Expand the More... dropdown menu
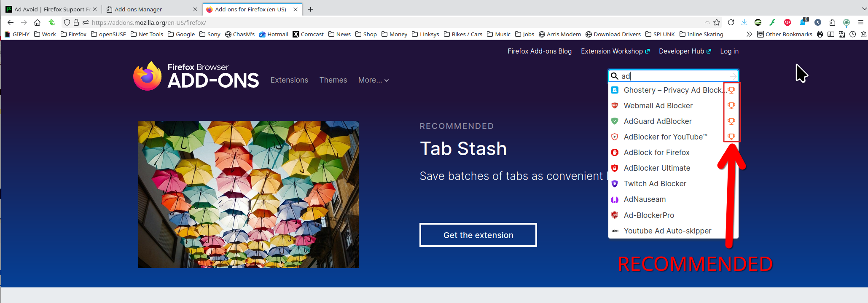 pos(373,80)
